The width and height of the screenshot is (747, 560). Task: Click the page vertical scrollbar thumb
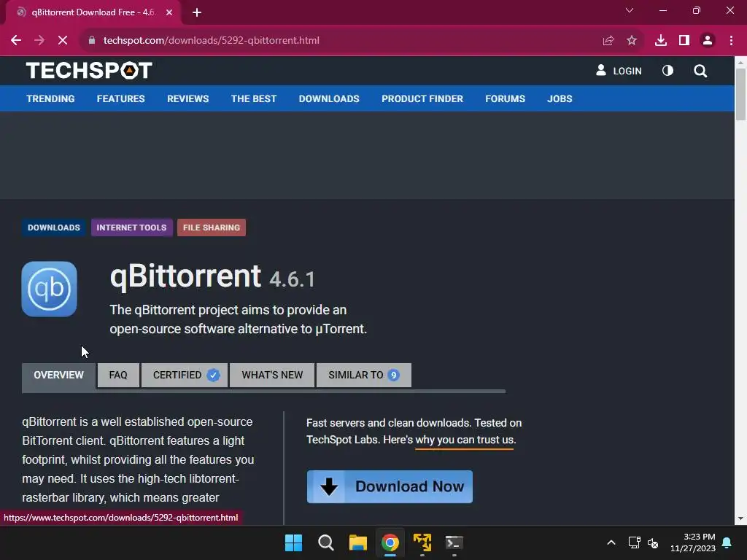point(740,94)
